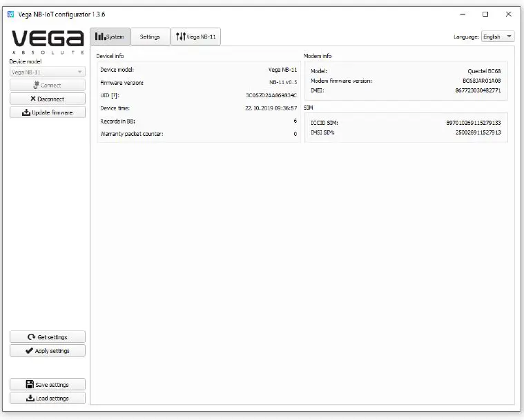Click Get settings button
Image resolution: width=524 pixels, height=420 pixels.
click(x=47, y=337)
